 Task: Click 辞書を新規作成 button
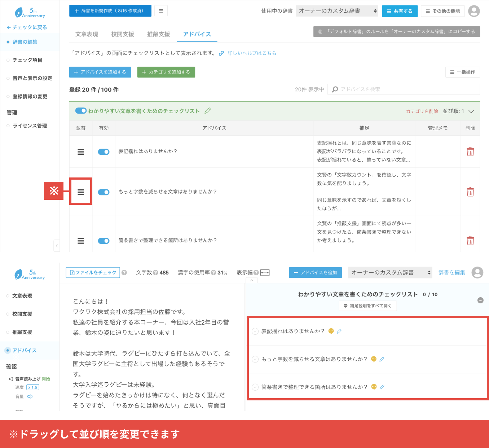[x=110, y=11]
